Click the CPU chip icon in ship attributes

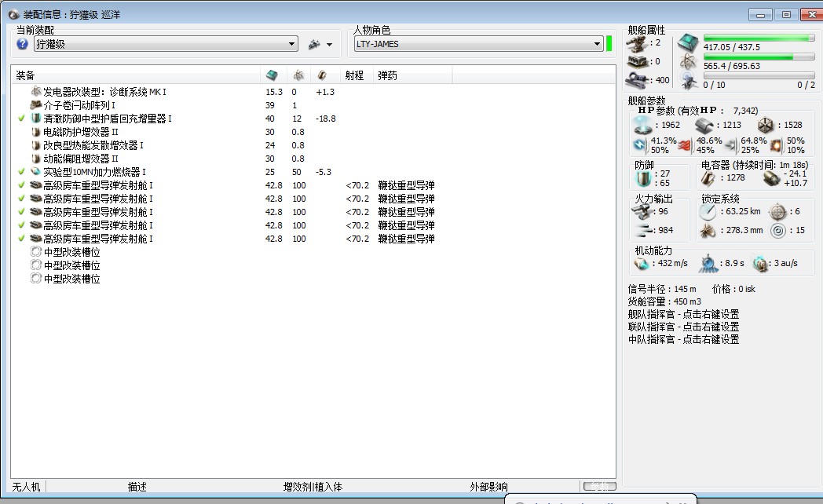688,42
